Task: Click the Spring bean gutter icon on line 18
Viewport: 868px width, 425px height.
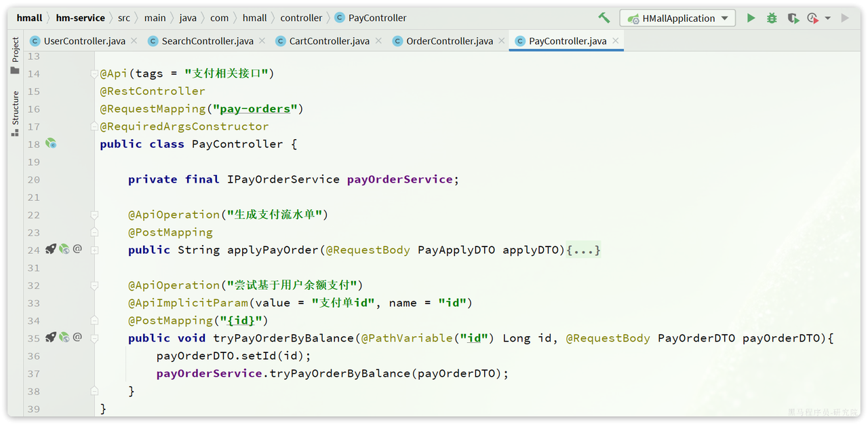Action: [51, 144]
